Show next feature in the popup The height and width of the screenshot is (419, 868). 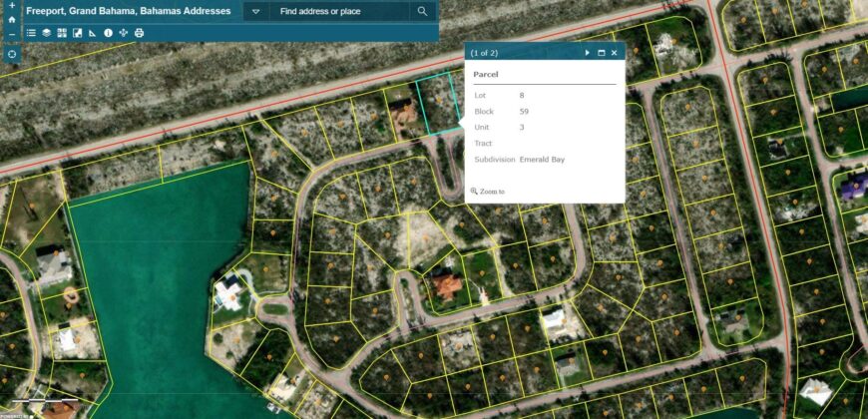587,53
